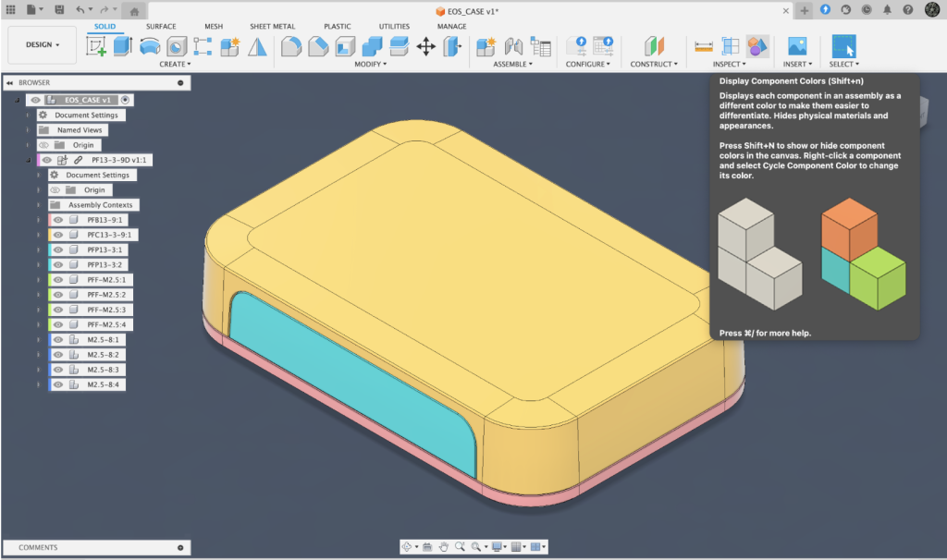Select the Create Form tool

click(229, 46)
